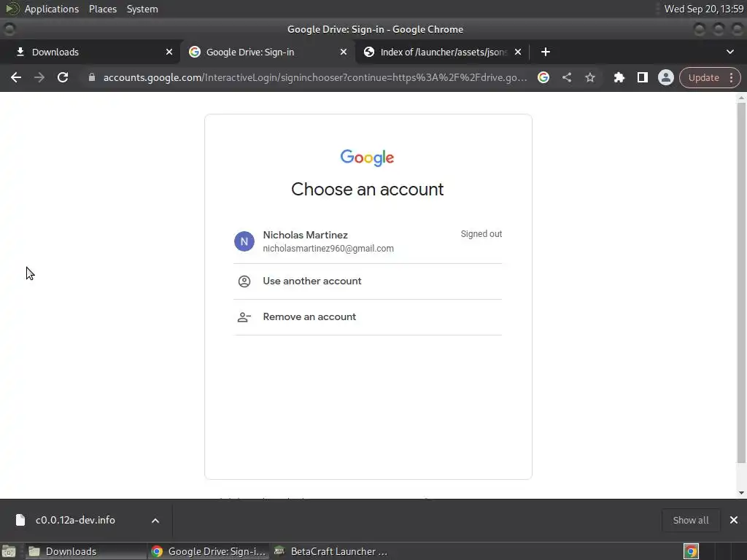The image size is (747, 560).
Task: Bookmark this page with the star icon
Action: [589, 77]
